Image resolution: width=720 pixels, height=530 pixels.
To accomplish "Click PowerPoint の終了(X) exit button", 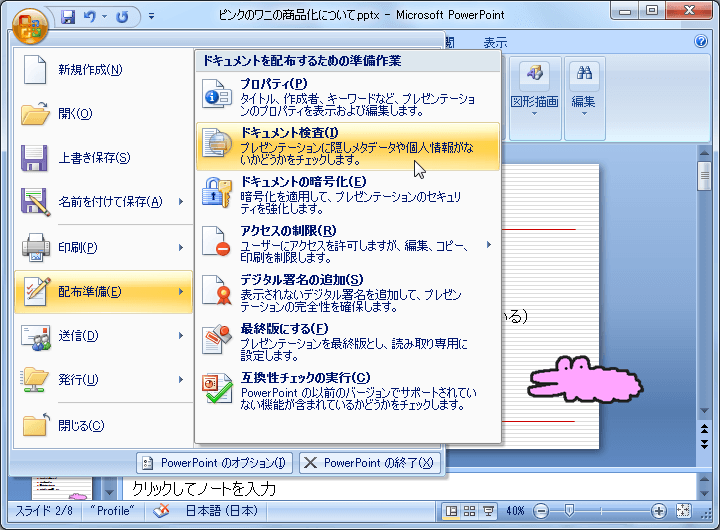I will pos(370,463).
